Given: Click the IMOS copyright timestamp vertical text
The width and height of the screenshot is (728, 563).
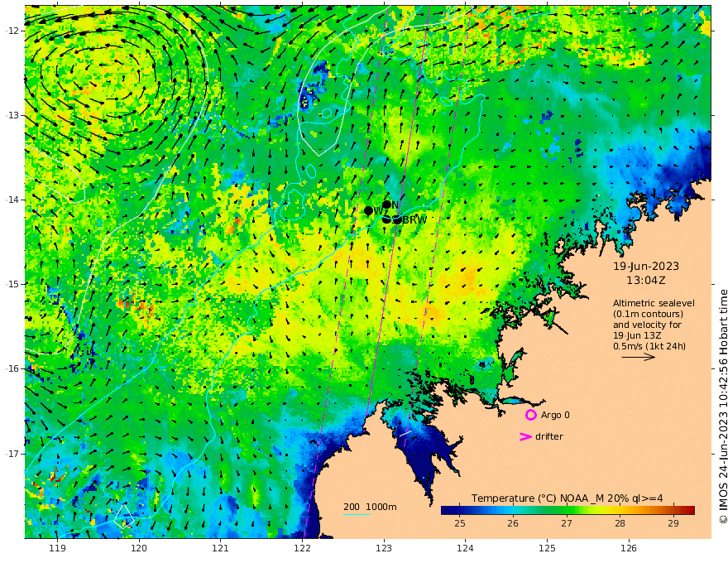Looking at the screenshot, I should click(x=723, y=407).
